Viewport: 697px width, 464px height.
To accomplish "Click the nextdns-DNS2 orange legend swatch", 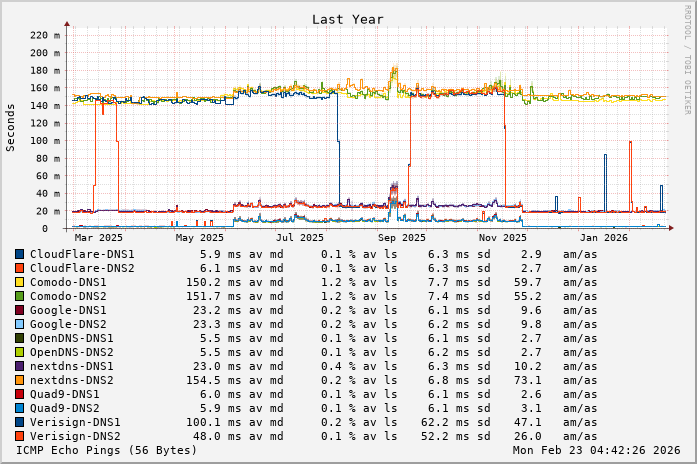I will tap(19, 381).
